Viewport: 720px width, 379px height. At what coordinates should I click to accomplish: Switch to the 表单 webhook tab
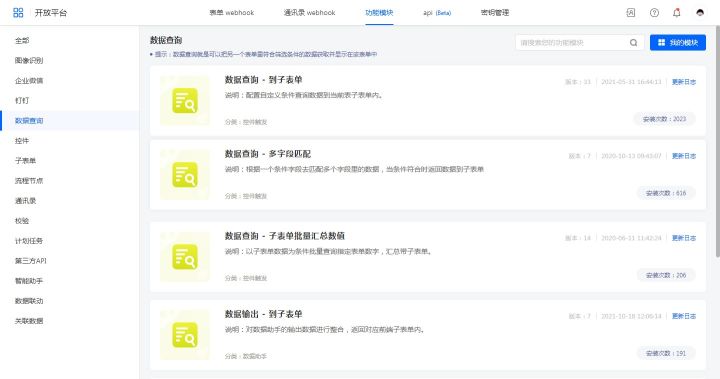232,13
